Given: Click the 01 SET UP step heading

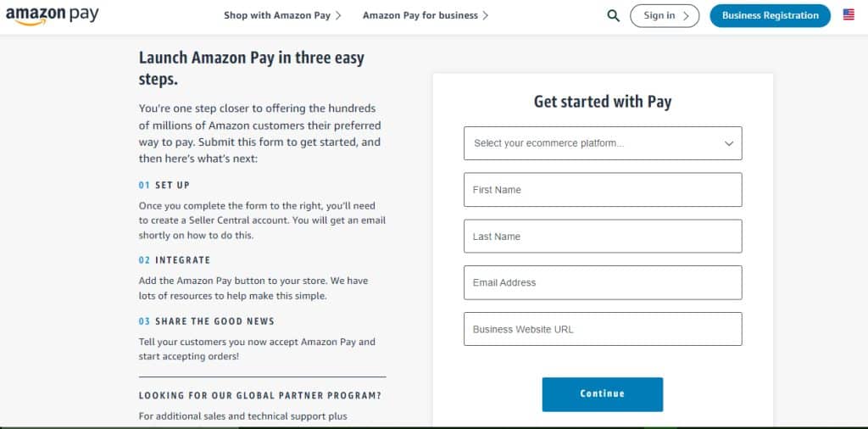Looking at the screenshot, I should click(164, 185).
